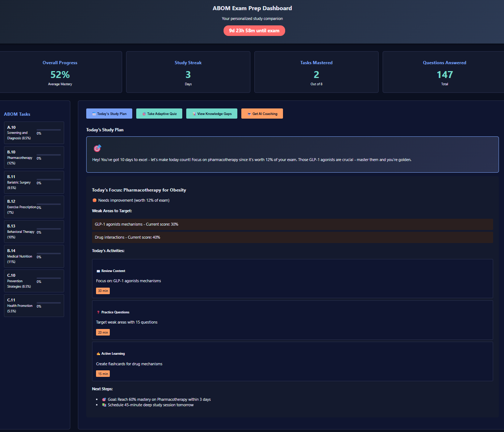Click the 30 min badge under Review Content

(103, 291)
